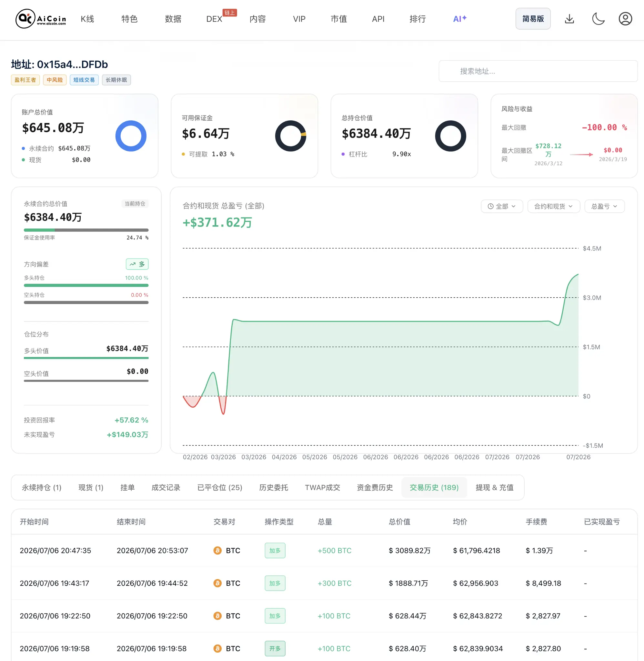Open the AI feature menu
This screenshot has height=661, width=644.
coord(460,19)
